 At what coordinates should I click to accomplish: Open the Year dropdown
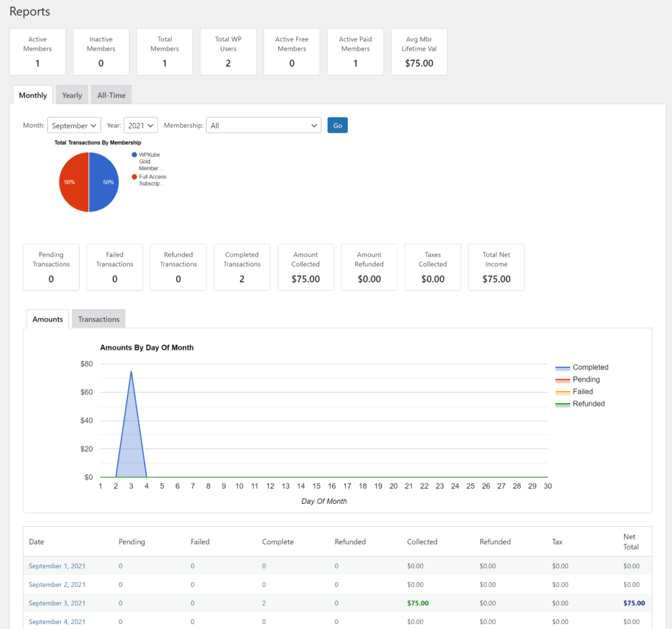point(140,125)
